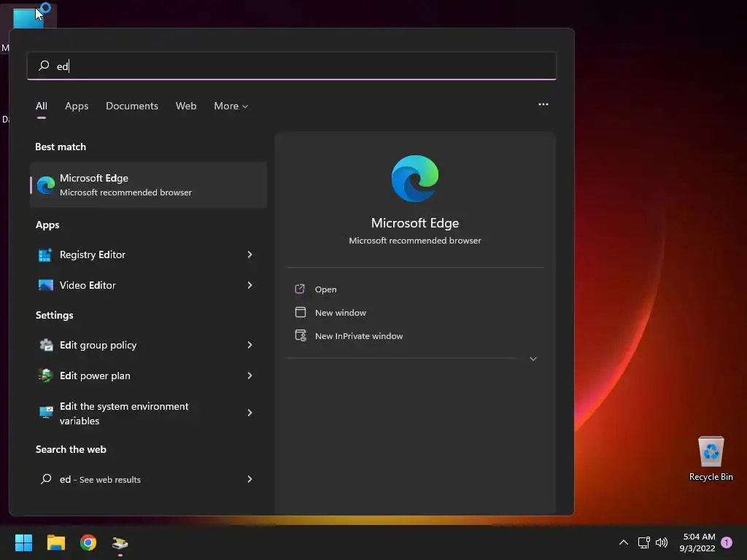Expand Edit power plan chevron
The width and height of the screenshot is (747, 560).
point(249,376)
